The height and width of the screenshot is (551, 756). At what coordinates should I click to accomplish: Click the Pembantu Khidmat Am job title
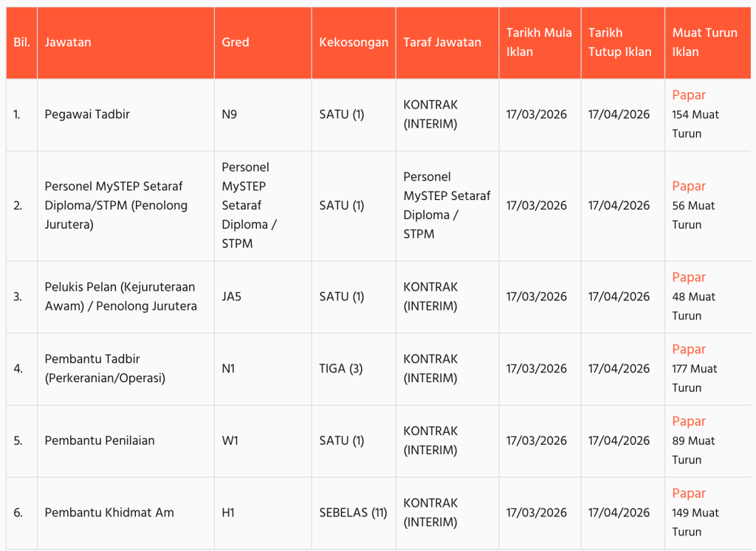click(109, 513)
